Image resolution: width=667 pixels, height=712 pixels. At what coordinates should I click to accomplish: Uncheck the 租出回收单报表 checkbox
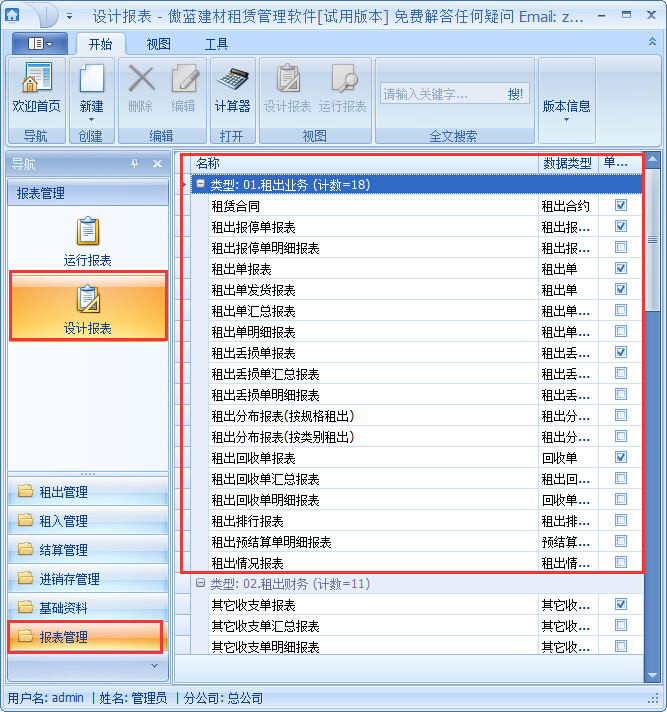(621, 458)
